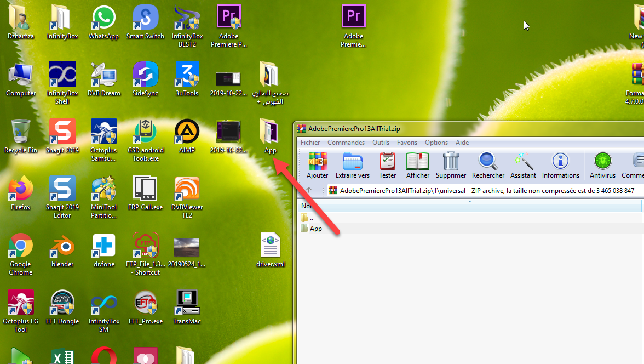Open the Fichier menu
Image resolution: width=644 pixels, height=364 pixels.
point(310,143)
